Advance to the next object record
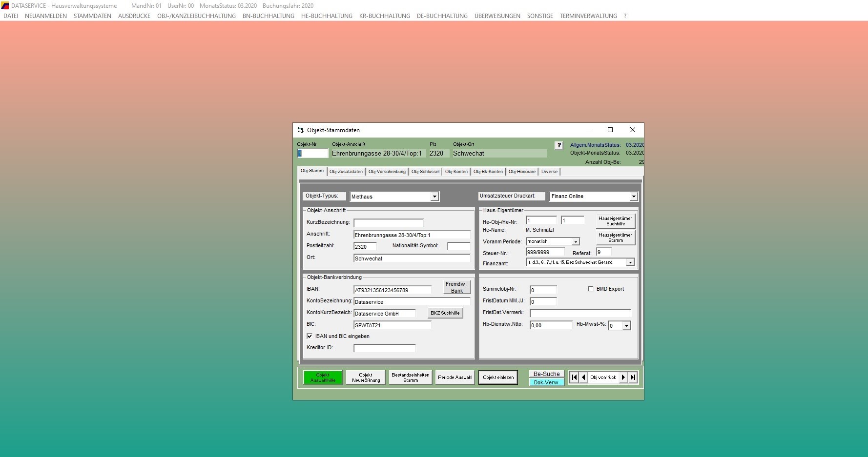868x457 pixels. point(623,378)
